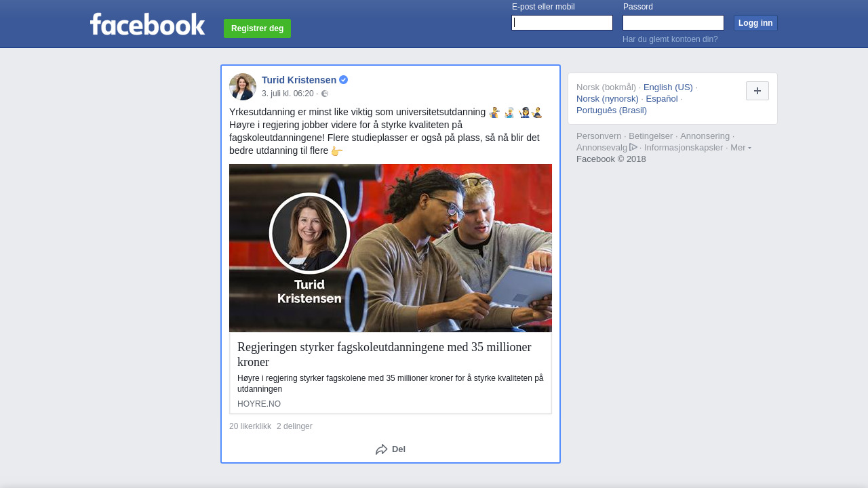View the 20 likerklikk list
Viewport: 868px width, 488px height.
tap(250, 426)
